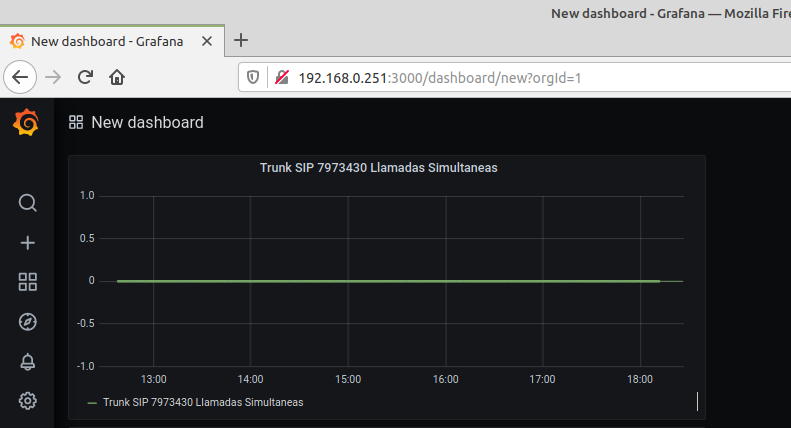791x428 pixels.
Task: Open the Search dashboards magnifier icon
Action: click(28, 203)
